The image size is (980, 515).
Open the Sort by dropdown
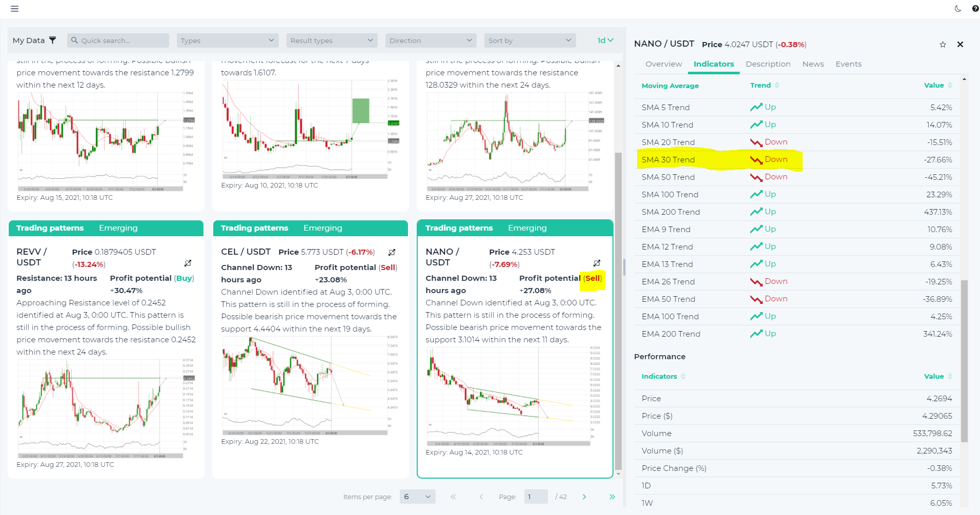(x=530, y=40)
